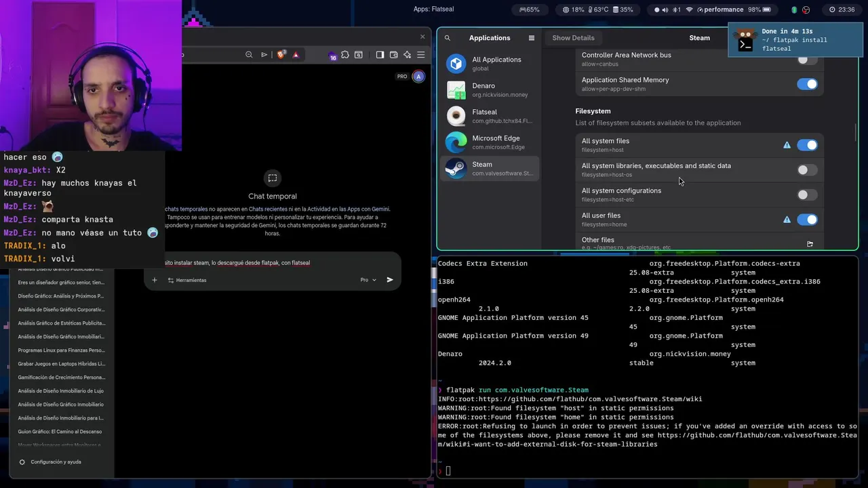The height and width of the screenshot is (488, 868).
Task: Open chat Análisis Gráfico de Estéticas Publicita
Action: tap(61, 323)
